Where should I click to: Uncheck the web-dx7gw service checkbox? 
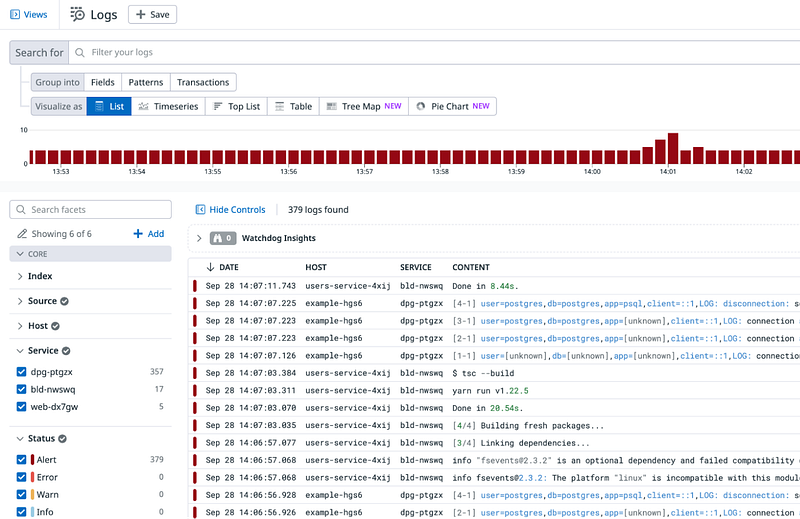click(21, 407)
